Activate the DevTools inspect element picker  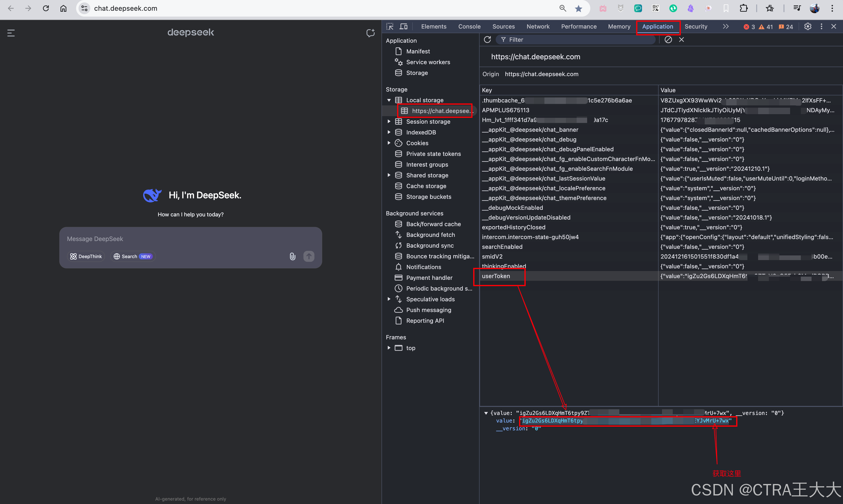point(390,27)
